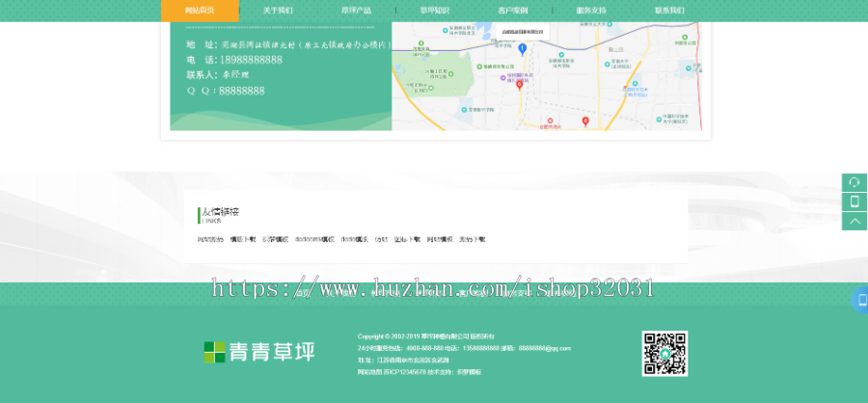Click the 苏ICP12345678 record link

pyautogui.click(x=405, y=372)
